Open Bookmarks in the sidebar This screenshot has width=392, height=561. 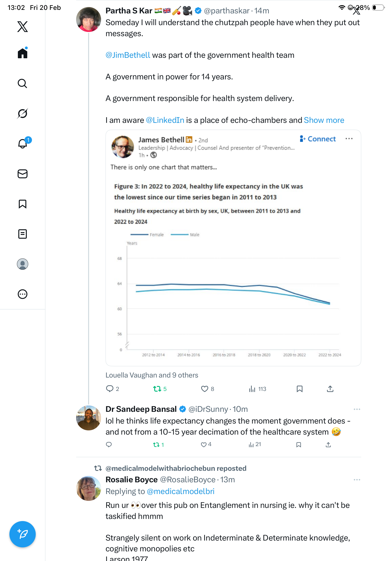coord(23,204)
